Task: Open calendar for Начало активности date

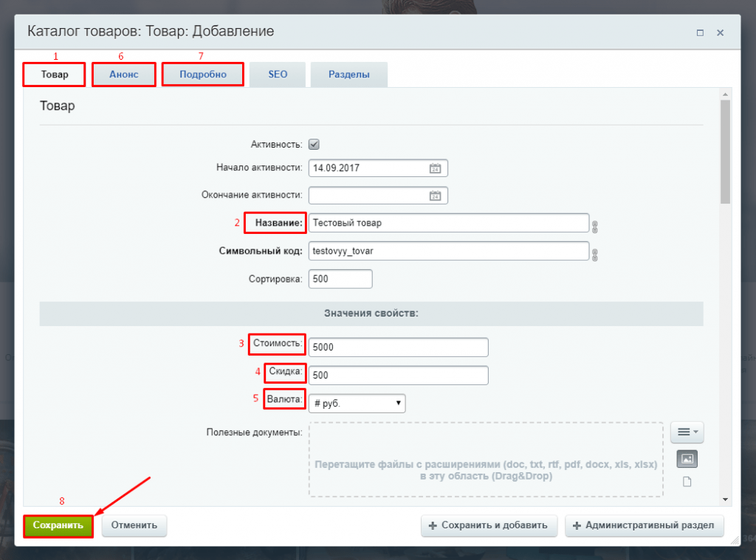Action: pos(435,168)
